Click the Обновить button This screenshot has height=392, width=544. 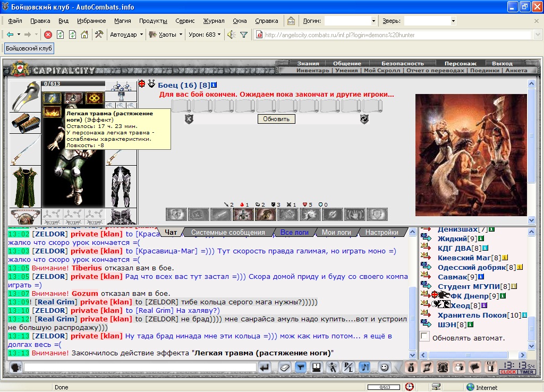[276, 119]
